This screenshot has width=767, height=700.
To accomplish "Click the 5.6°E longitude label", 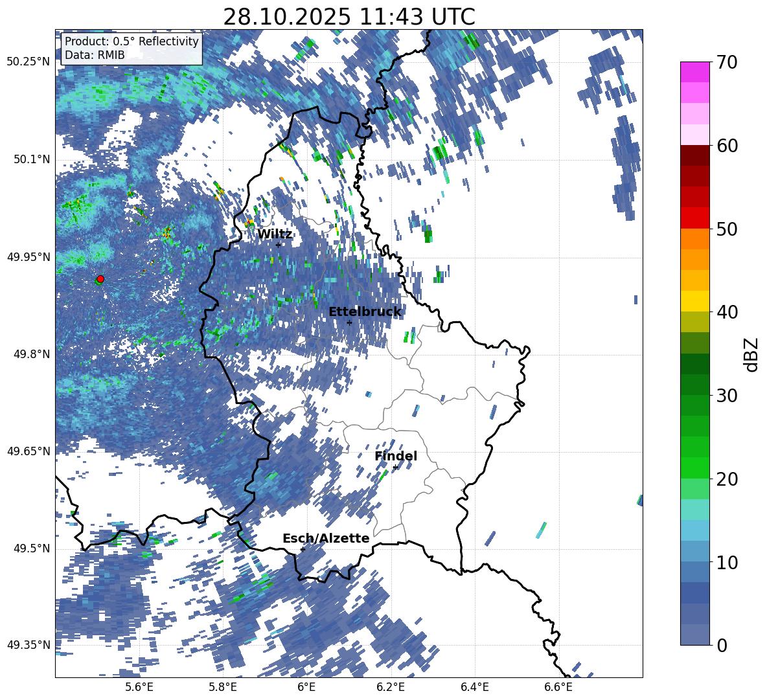I will pos(139,687).
